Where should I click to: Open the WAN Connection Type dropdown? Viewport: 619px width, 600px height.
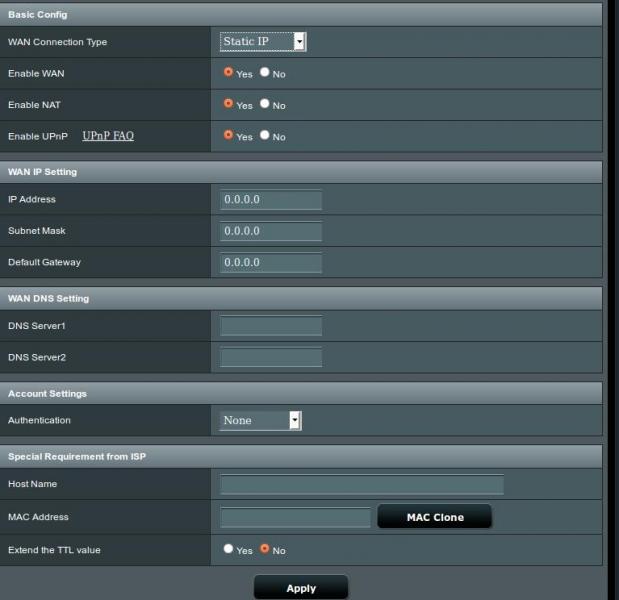[x=262, y=41]
